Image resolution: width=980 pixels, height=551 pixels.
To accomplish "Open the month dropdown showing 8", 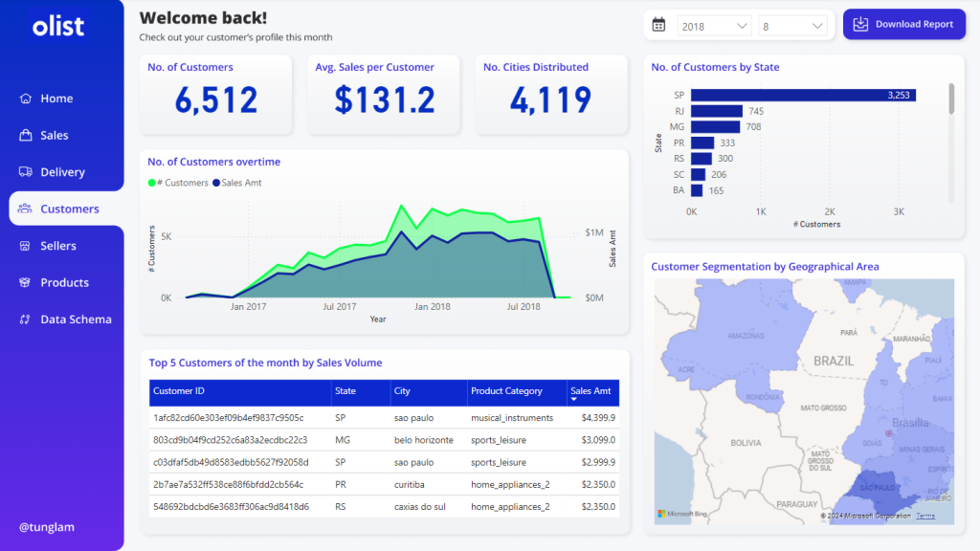I will [x=792, y=26].
